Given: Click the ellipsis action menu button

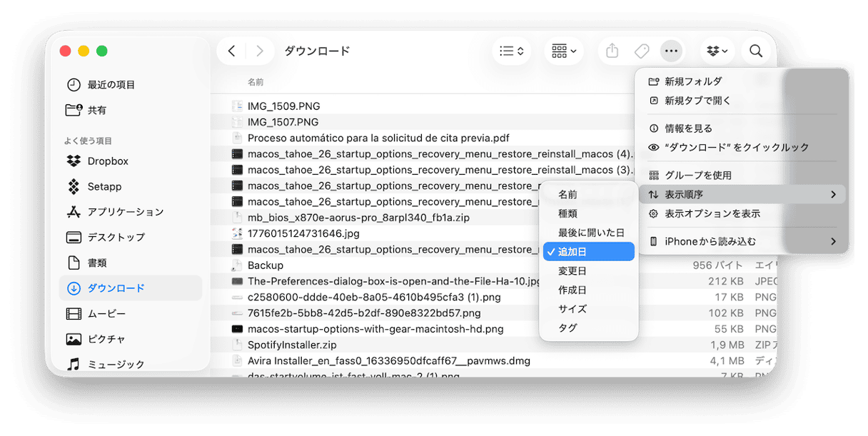Looking at the screenshot, I should point(671,51).
